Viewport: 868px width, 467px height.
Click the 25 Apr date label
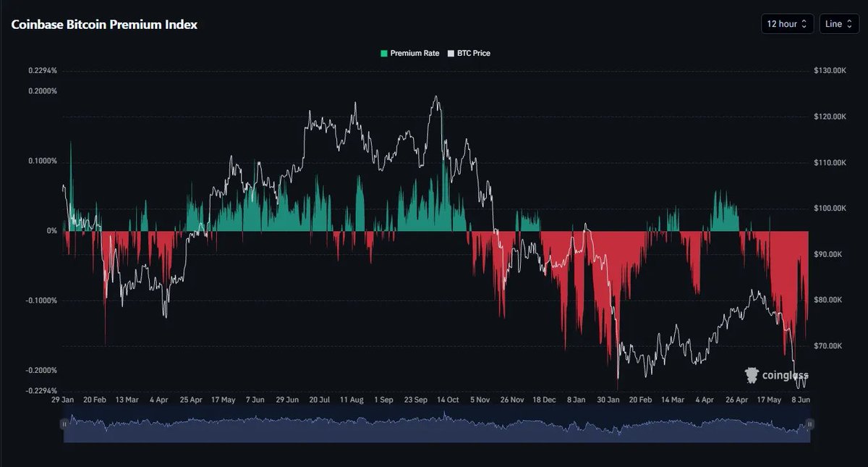pyautogui.click(x=191, y=400)
